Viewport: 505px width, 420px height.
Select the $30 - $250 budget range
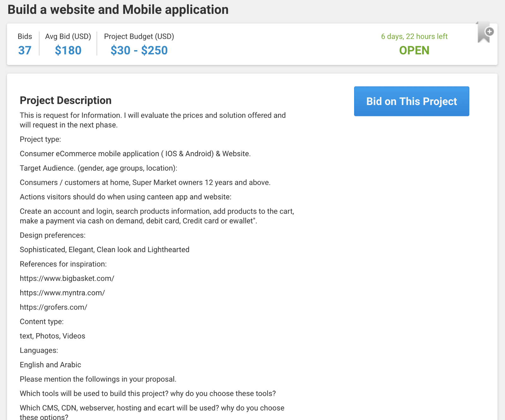click(139, 50)
